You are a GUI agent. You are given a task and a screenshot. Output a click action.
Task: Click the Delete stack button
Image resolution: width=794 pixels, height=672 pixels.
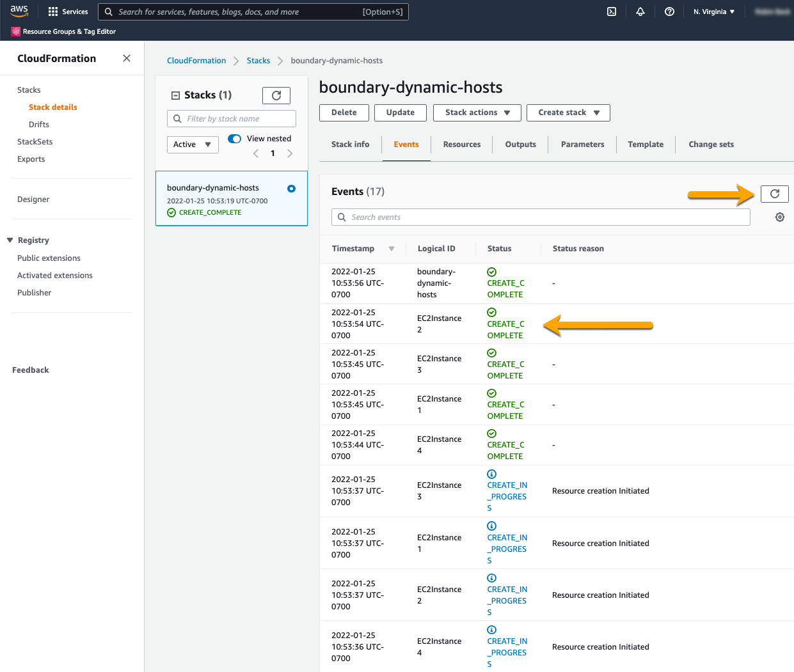click(x=344, y=113)
